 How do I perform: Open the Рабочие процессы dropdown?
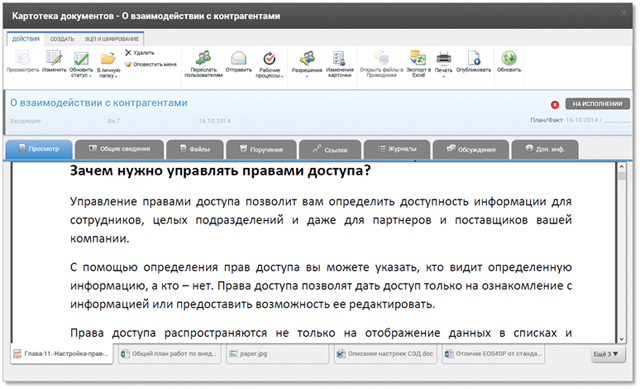point(269,64)
